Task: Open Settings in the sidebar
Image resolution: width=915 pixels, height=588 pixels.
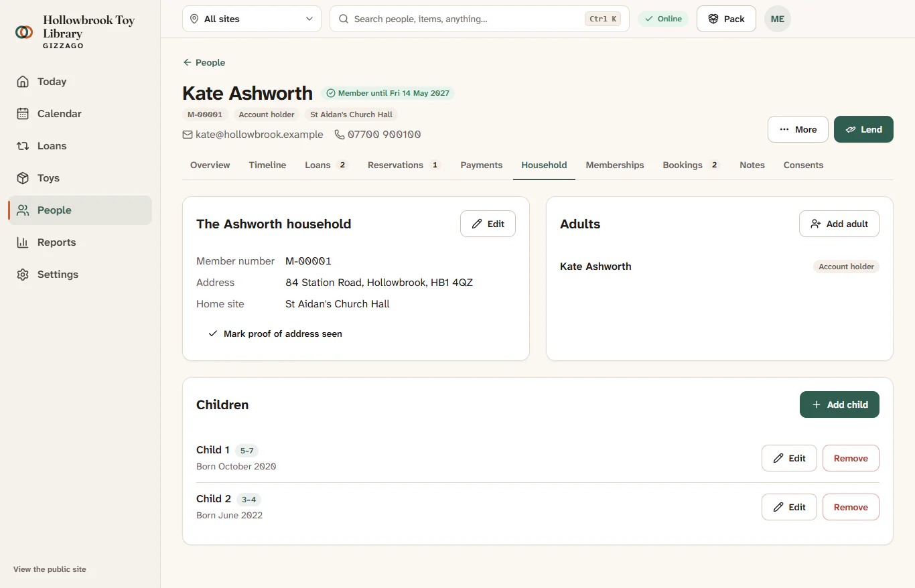Action: coord(80,275)
